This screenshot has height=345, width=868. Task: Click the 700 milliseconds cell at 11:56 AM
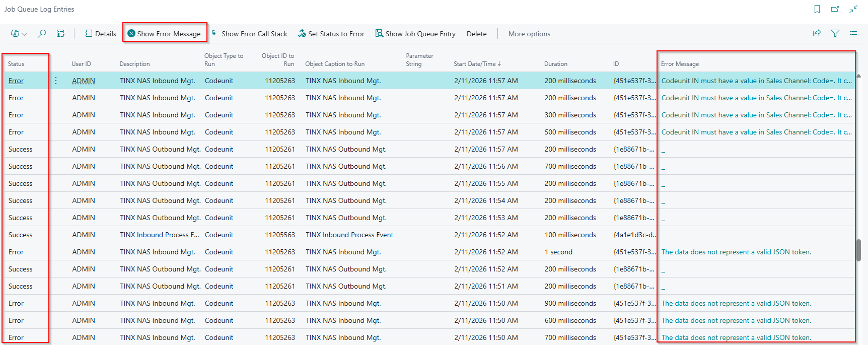(570, 166)
